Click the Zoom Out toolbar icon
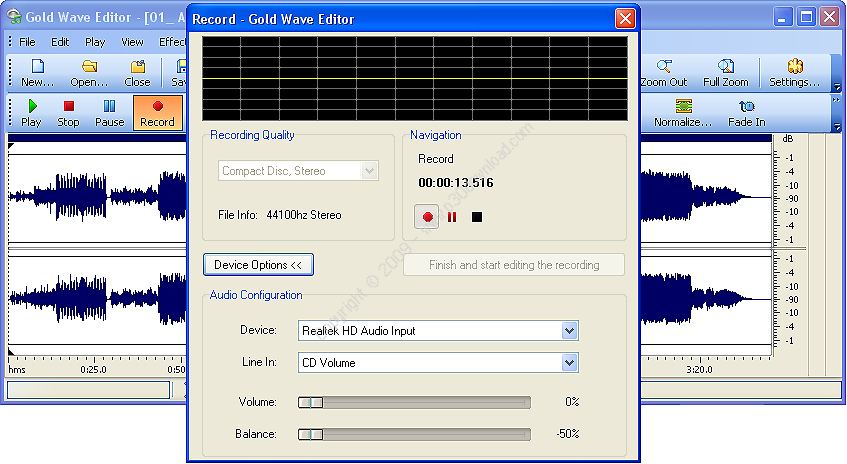Image resolution: width=847 pixels, height=464 pixels. 664,73
